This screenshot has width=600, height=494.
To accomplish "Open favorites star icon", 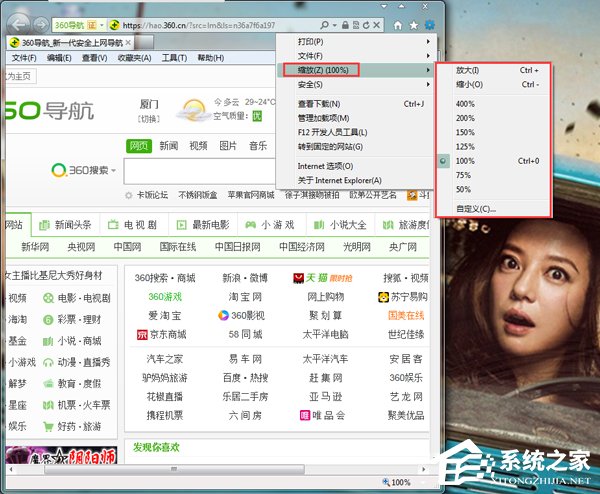I will 414,25.
